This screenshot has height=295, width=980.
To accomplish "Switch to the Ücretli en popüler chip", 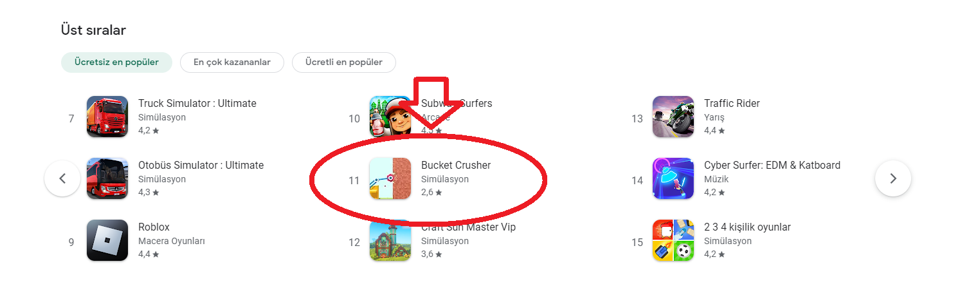I will tap(344, 62).
